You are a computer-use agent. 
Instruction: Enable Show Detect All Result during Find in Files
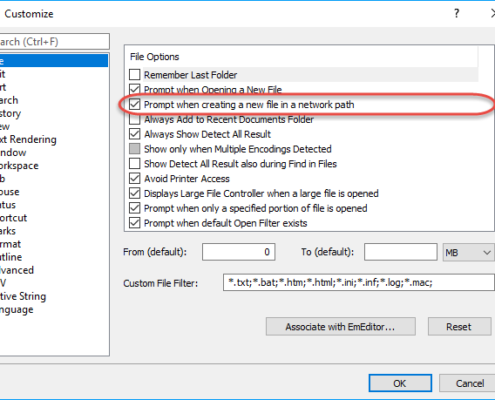click(135, 164)
